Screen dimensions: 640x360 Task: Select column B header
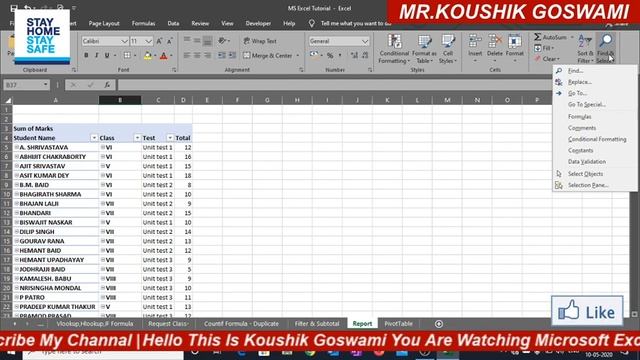point(120,100)
